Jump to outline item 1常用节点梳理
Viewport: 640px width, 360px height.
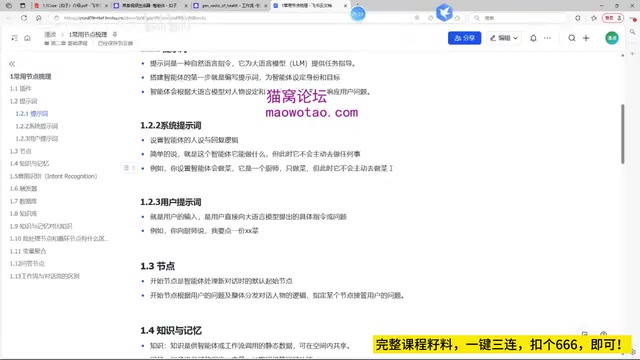pos(31,76)
